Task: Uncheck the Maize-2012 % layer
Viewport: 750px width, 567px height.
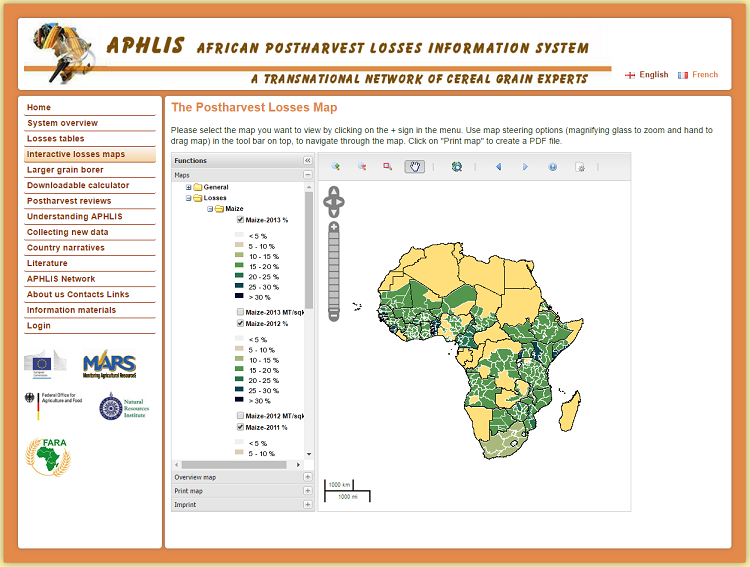Action: point(241,323)
